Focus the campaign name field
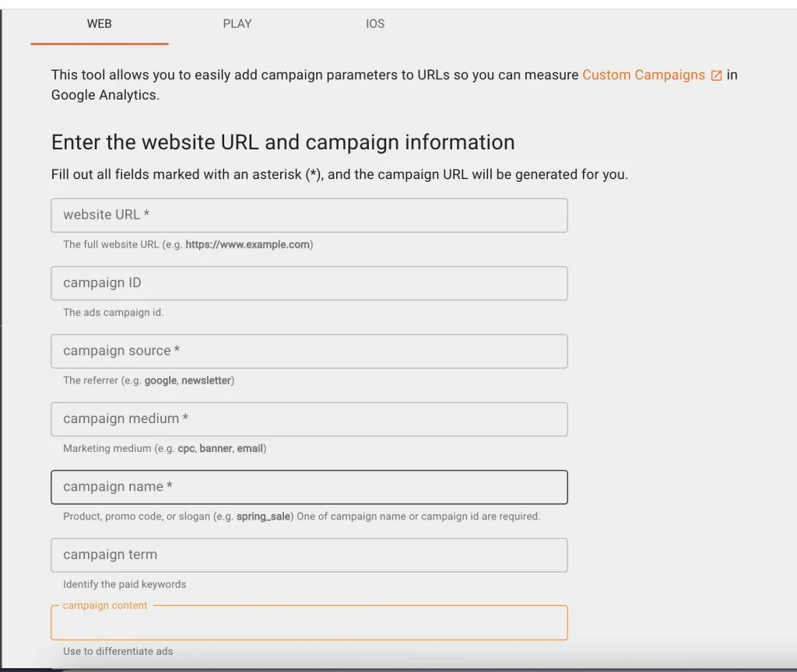Viewport: 797px width, 672px height. point(309,486)
